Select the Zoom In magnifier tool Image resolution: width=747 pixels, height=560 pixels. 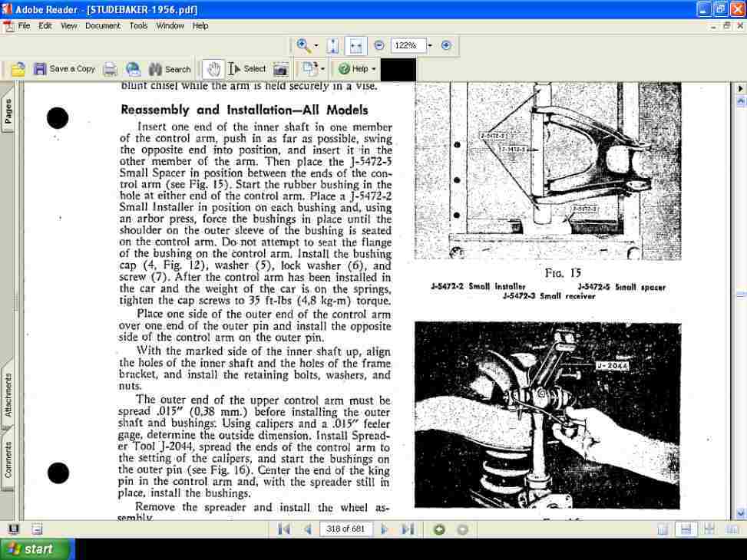(302, 45)
